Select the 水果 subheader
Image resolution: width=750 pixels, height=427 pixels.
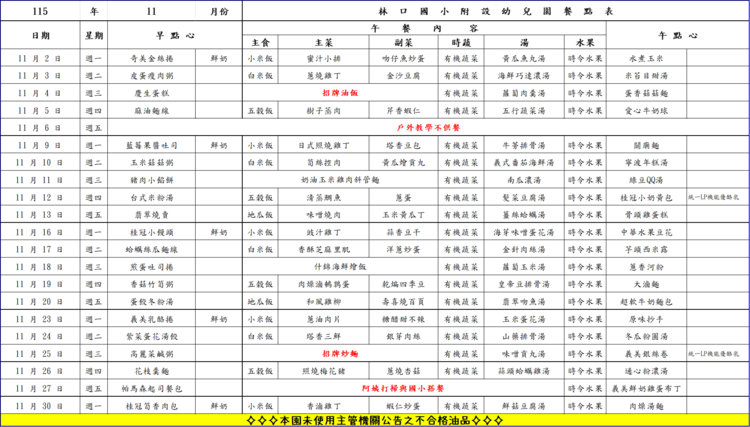[585, 43]
